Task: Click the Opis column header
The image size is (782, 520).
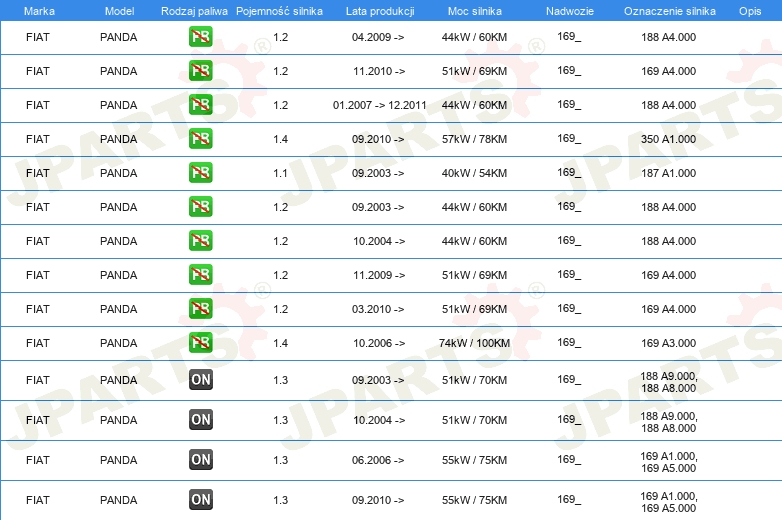Action: pos(750,11)
